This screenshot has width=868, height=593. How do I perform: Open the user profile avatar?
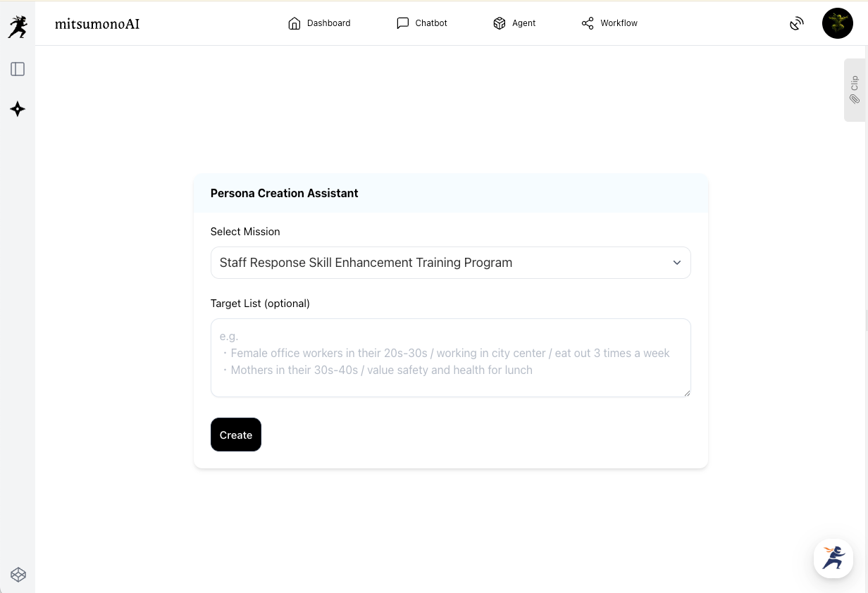click(x=837, y=23)
